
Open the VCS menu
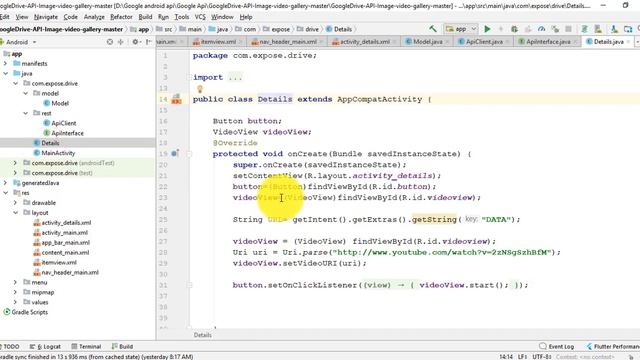pyautogui.click(x=200, y=17)
